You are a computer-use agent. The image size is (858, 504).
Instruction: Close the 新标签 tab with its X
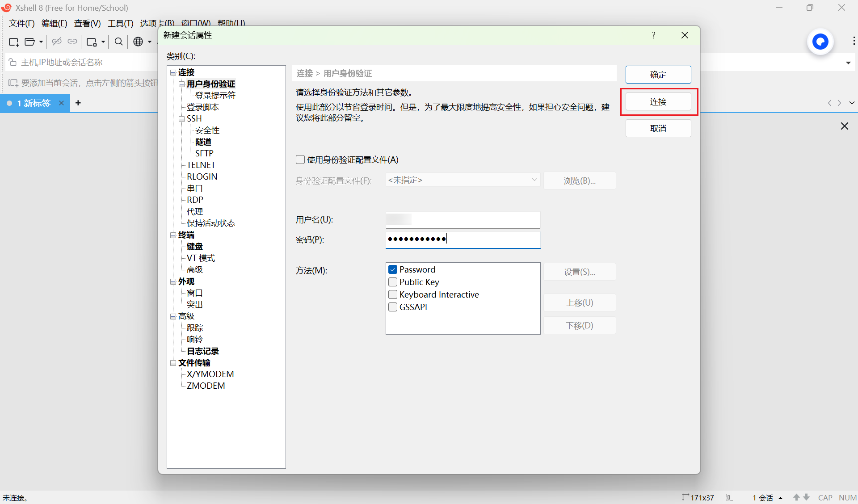tap(61, 103)
